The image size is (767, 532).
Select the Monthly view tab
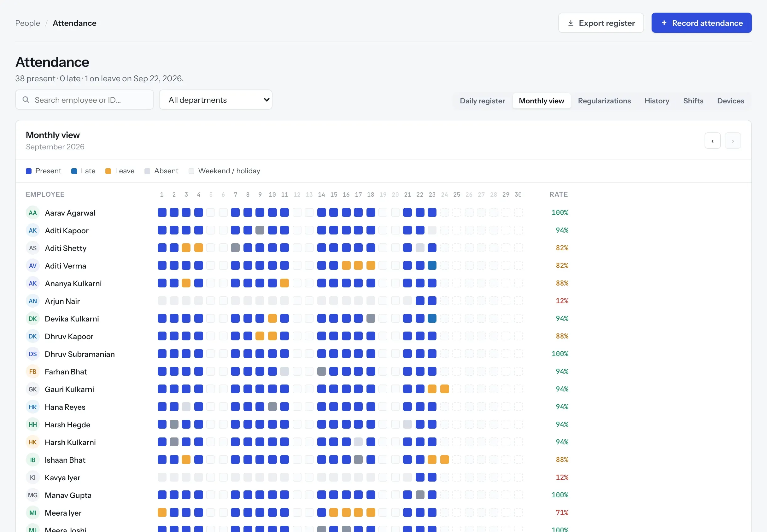[541, 101]
